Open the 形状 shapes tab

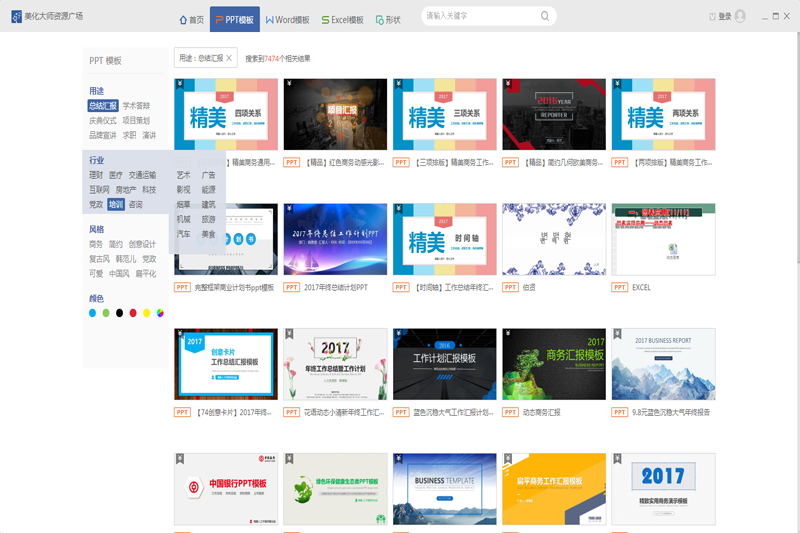pyautogui.click(x=388, y=19)
